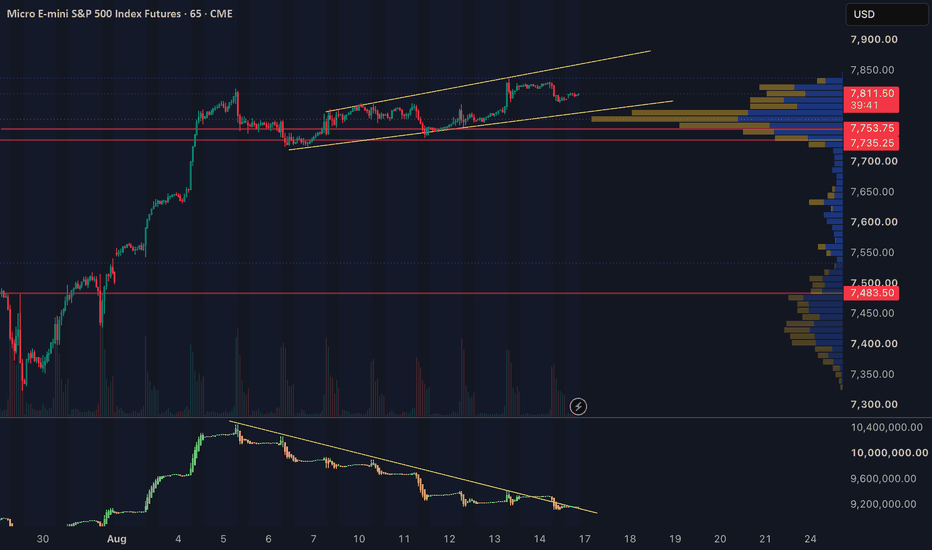Select the descending yellow trendline on indicator
932x550 pixels.
[x=413, y=467]
